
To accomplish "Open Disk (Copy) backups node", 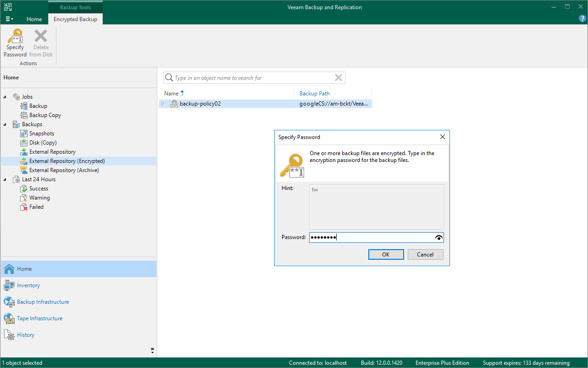I will coord(43,143).
